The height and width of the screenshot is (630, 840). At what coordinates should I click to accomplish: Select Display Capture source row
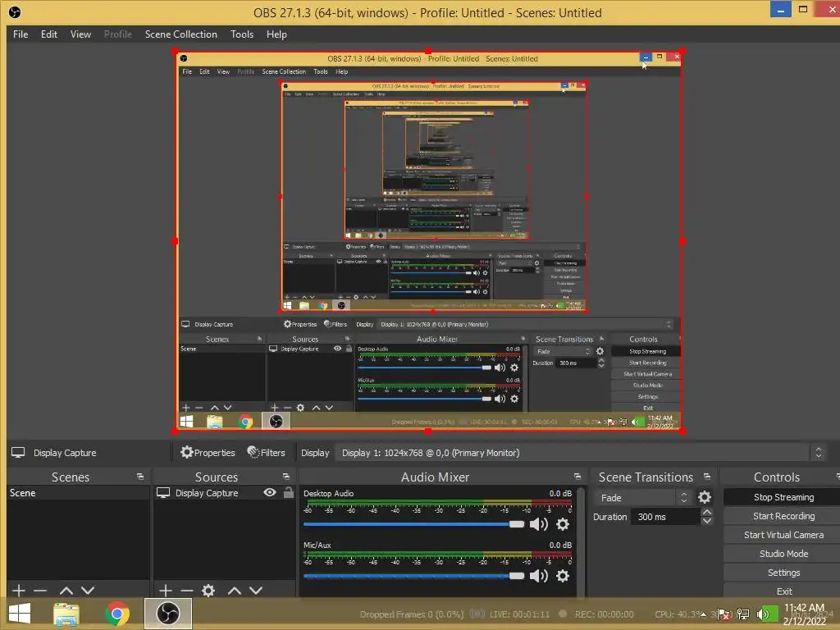225,493
